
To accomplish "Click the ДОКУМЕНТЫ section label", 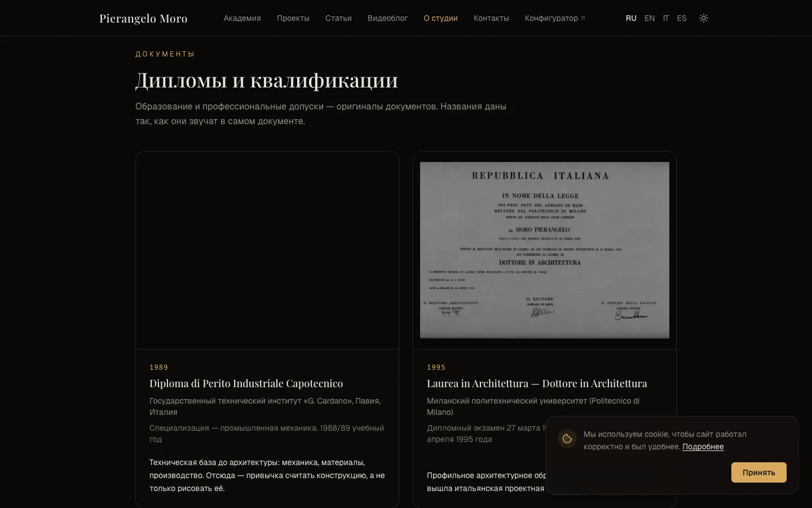I will click(x=165, y=54).
